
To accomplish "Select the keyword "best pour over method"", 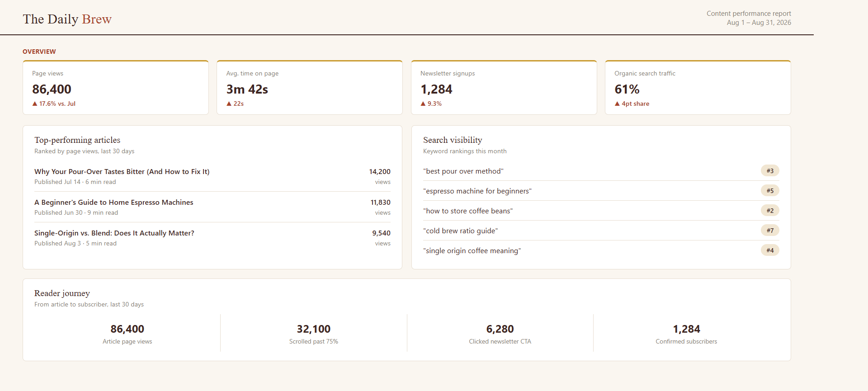I will click(x=463, y=171).
